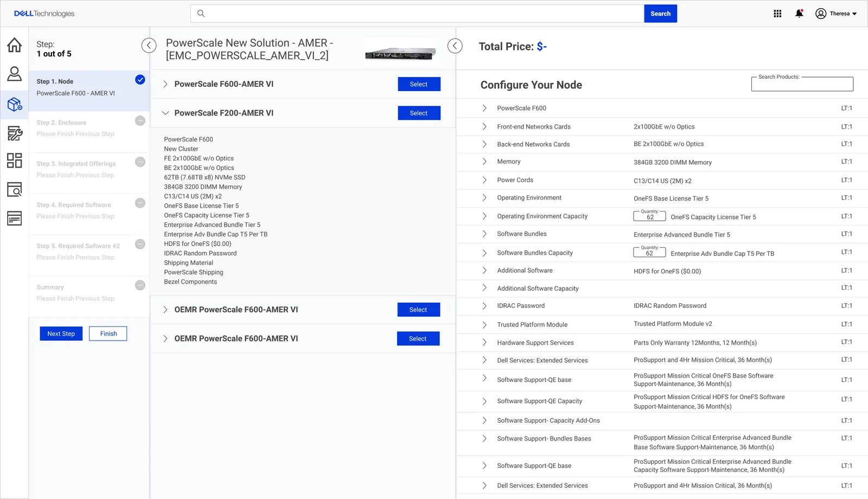Click the blue Search button
The width and height of the screenshot is (868, 499).
click(x=660, y=14)
